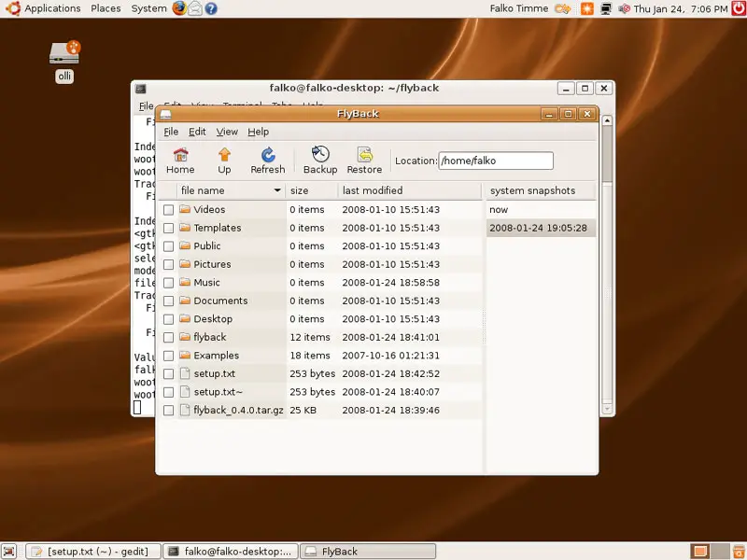Click the Videos folder icon

tap(185, 209)
